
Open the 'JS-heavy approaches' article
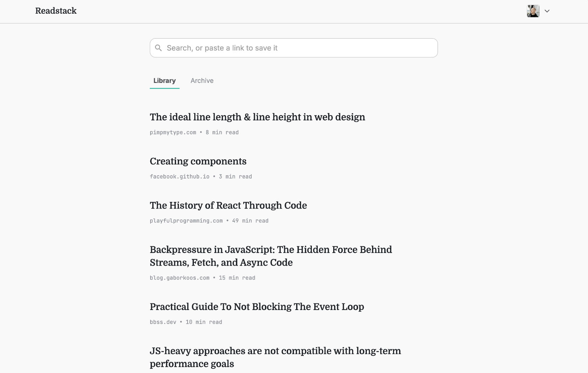[275, 357]
